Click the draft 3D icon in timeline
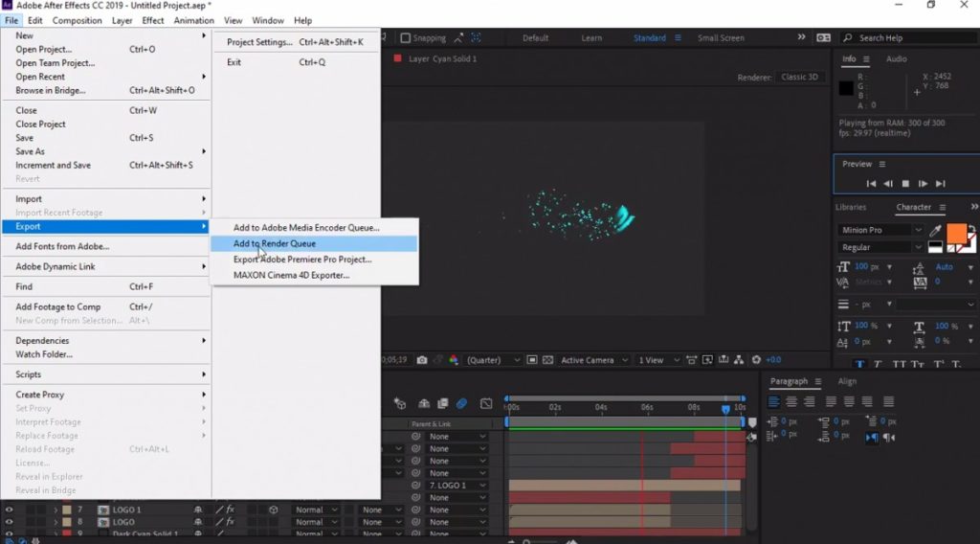Viewport: 980px width, 544px height. 400,404
